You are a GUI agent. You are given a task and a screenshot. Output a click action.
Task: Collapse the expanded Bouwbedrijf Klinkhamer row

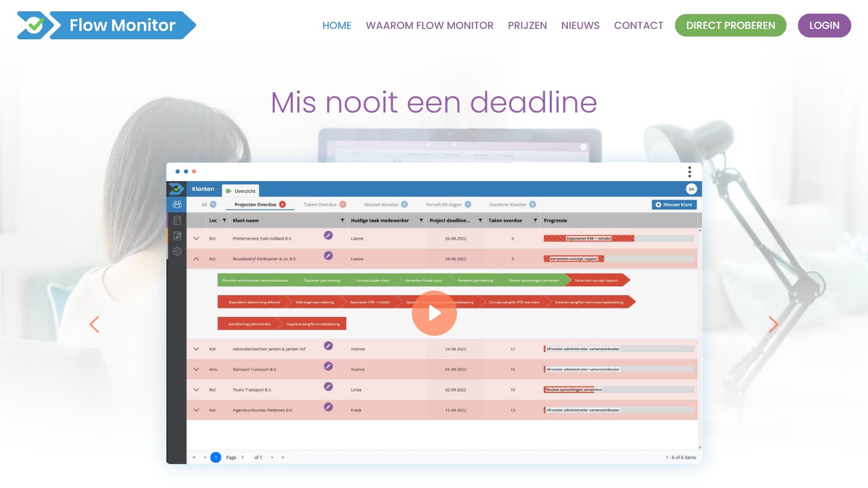(x=196, y=258)
